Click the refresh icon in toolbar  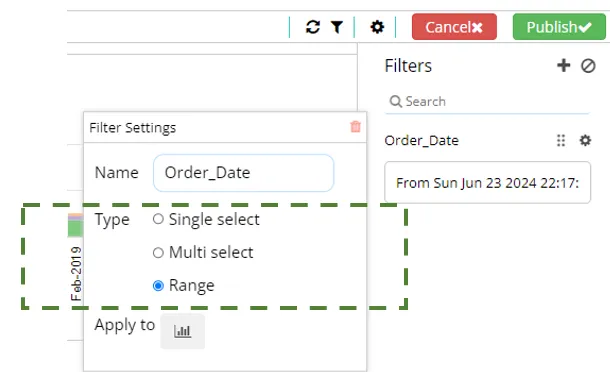[x=313, y=27]
